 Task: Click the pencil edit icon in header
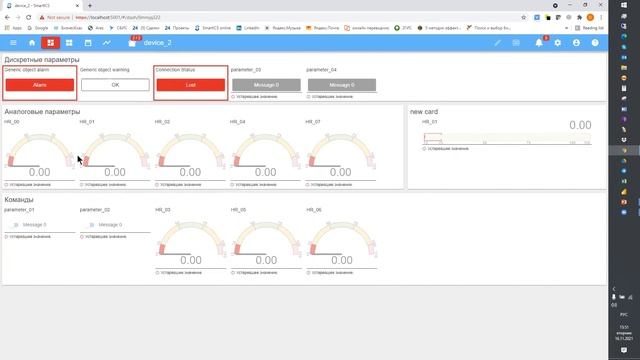tap(498, 43)
